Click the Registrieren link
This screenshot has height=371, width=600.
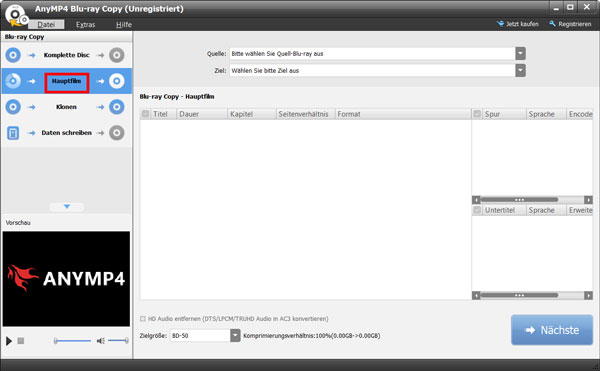(x=575, y=24)
